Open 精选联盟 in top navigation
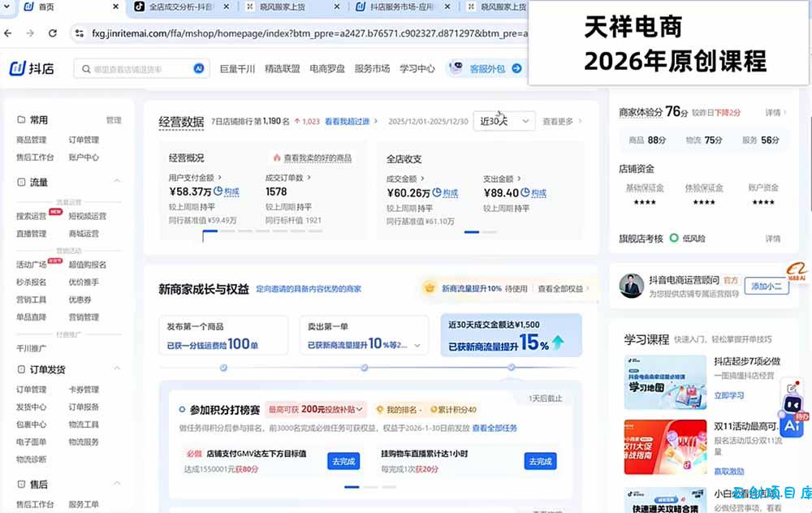 pos(283,68)
